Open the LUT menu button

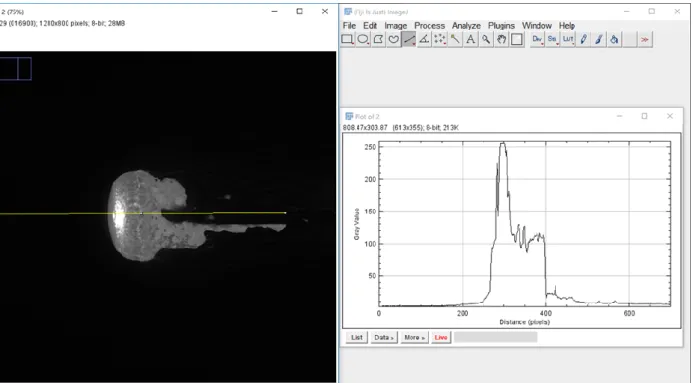coord(568,39)
